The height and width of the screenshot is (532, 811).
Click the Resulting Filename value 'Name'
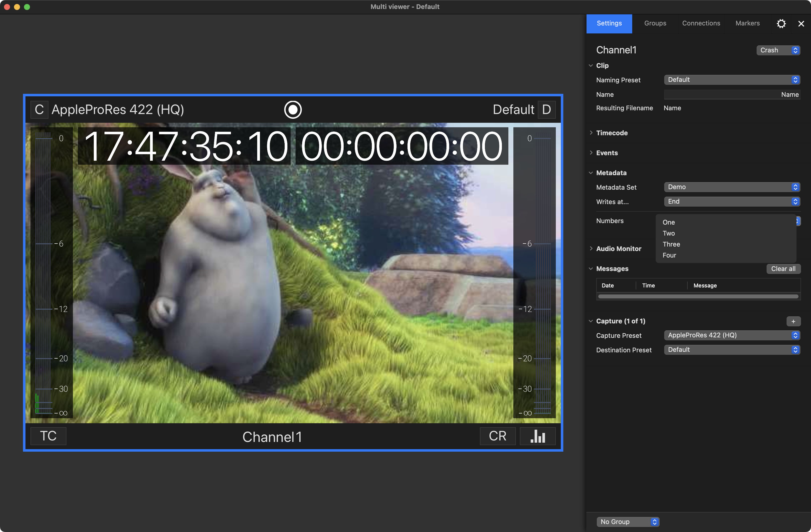672,108
